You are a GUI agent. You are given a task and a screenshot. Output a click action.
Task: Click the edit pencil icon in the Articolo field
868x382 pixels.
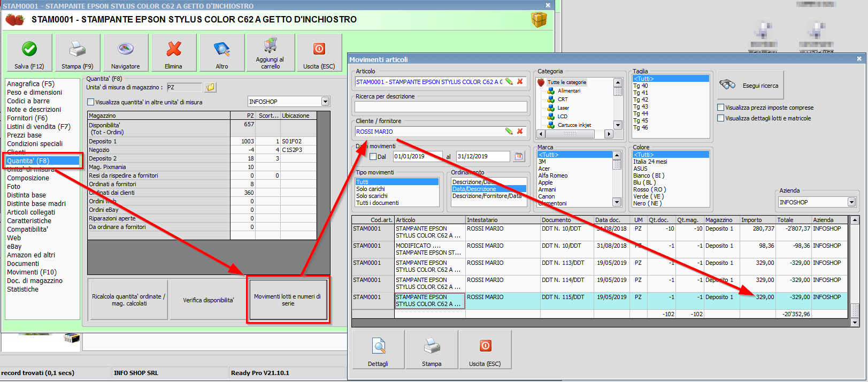coord(509,82)
